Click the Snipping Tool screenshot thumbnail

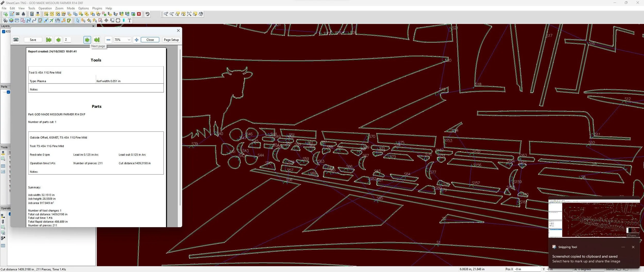tap(594, 218)
